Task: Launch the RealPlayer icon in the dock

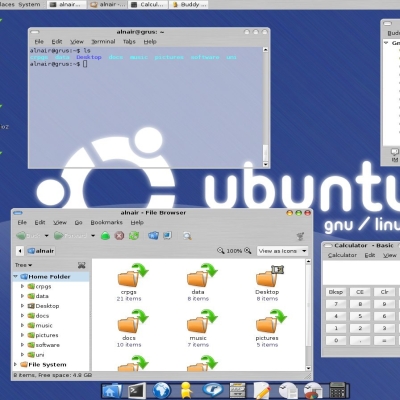Action: [213, 389]
